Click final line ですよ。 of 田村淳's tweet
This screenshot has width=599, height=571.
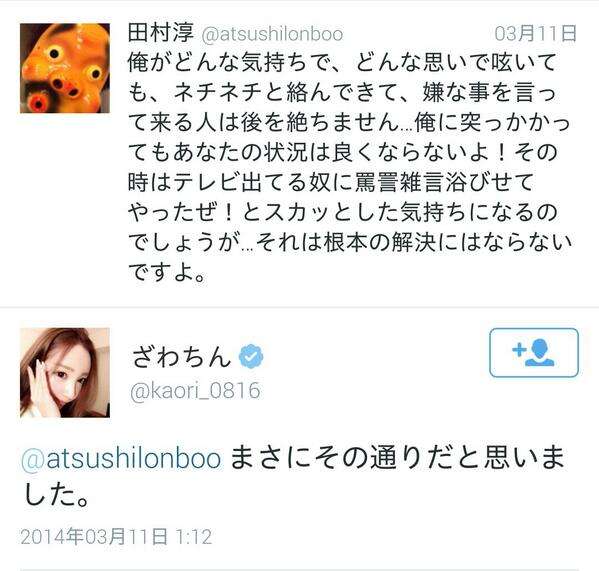click(167, 272)
